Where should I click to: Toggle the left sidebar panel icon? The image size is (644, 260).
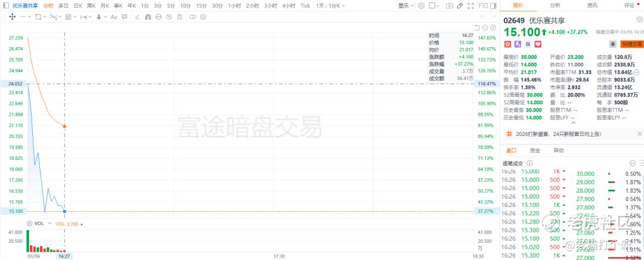[5, 6]
